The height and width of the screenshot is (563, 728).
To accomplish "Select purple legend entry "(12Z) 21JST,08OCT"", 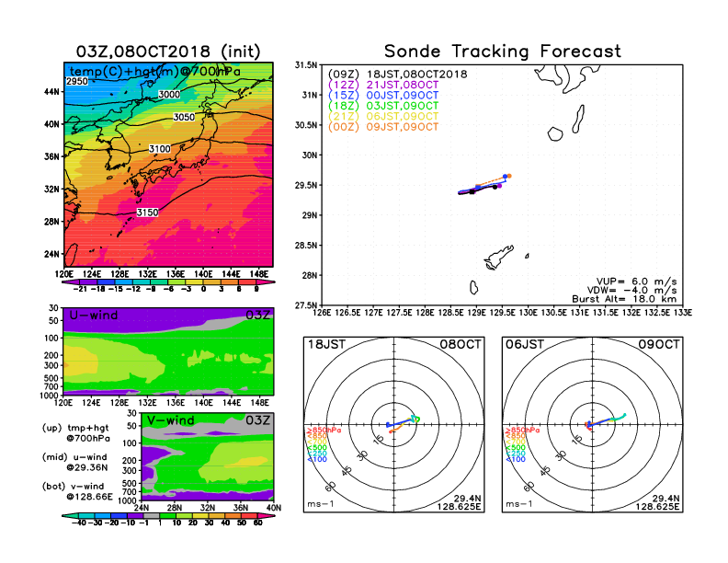I will (x=383, y=85).
